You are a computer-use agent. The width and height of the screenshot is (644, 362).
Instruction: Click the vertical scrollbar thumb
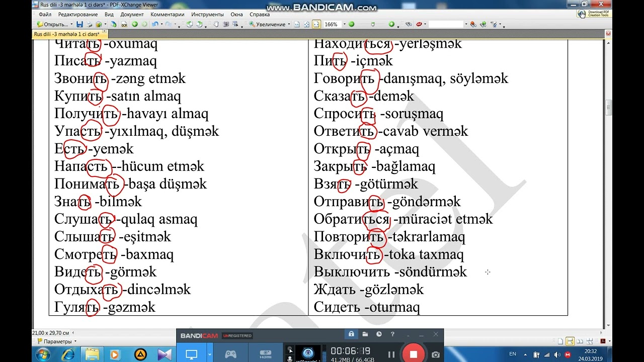[x=608, y=108]
